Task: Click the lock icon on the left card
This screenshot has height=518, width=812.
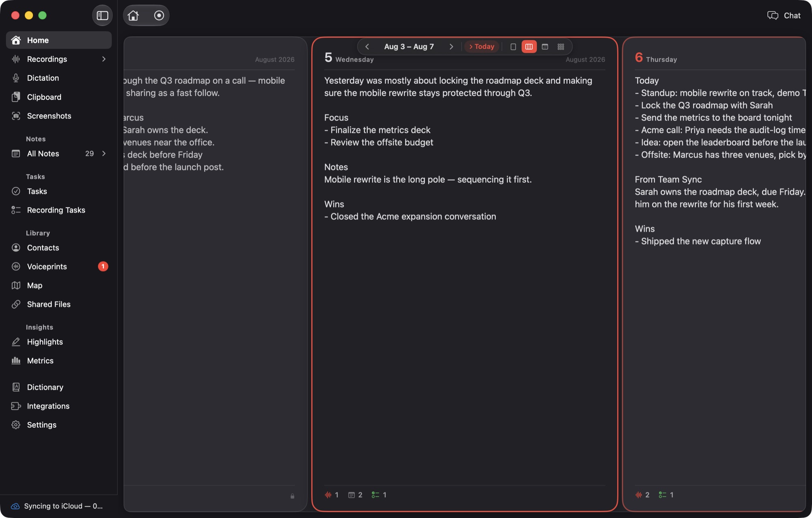Action: tap(292, 496)
